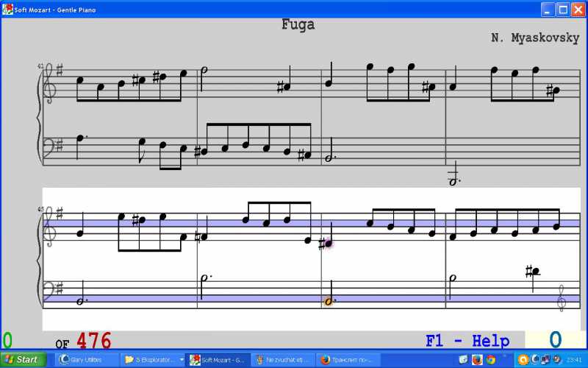Open the Windows Start button

click(x=24, y=360)
